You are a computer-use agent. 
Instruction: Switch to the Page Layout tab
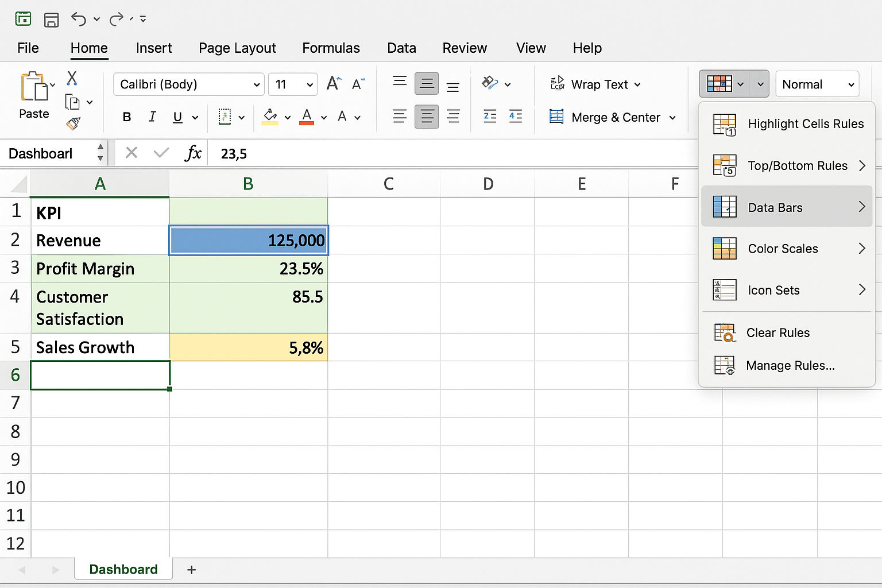click(x=237, y=48)
